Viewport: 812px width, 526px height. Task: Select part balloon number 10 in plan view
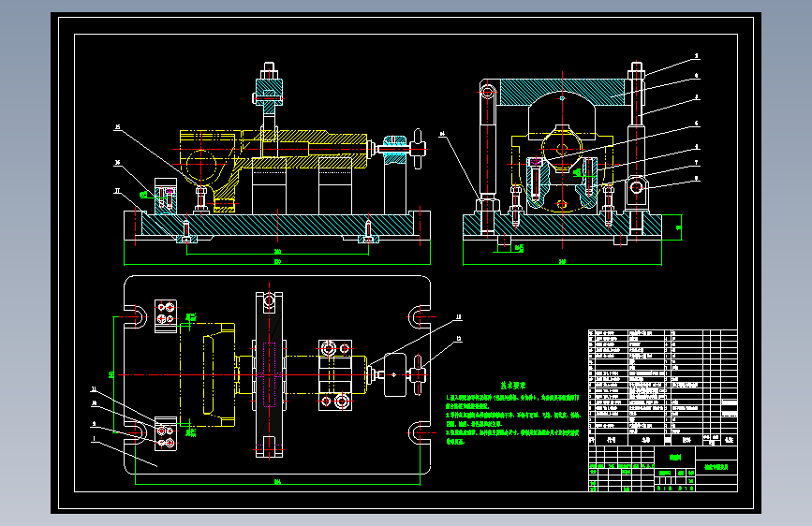click(94, 402)
